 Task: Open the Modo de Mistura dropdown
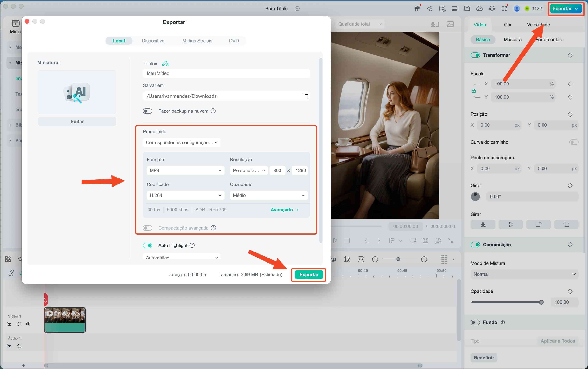(x=524, y=274)
